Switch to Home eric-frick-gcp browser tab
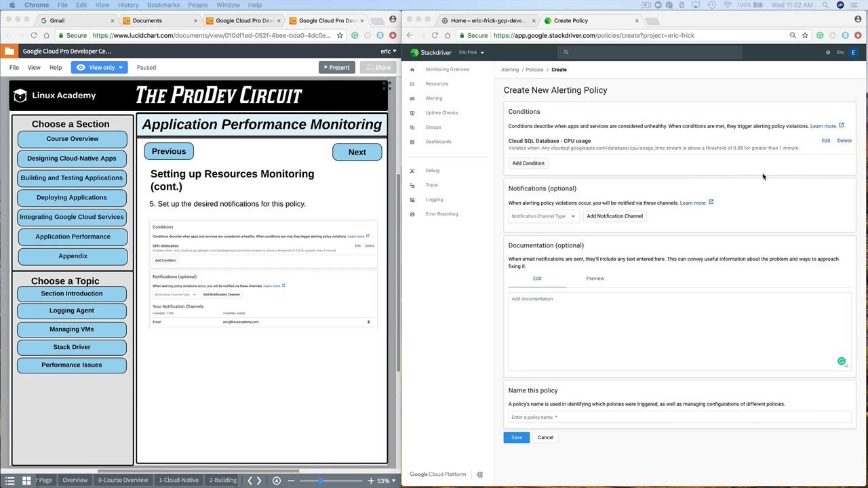868x488 pixels. click(488, 20)
